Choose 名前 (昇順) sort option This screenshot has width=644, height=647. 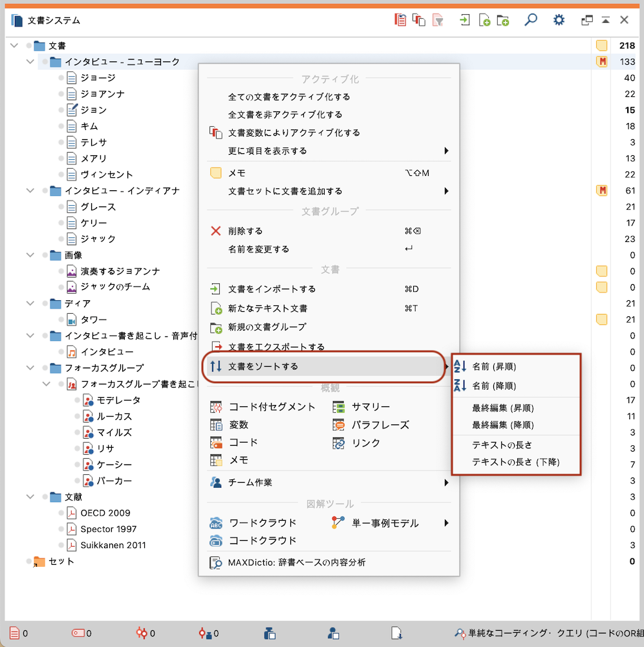pos(494,367)
